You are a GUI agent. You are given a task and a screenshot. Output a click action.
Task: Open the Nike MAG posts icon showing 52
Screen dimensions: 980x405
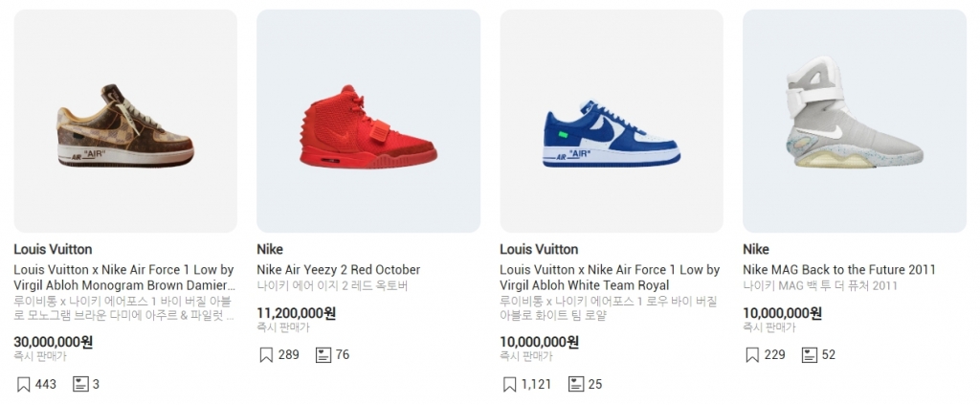[x=810, y=355]
